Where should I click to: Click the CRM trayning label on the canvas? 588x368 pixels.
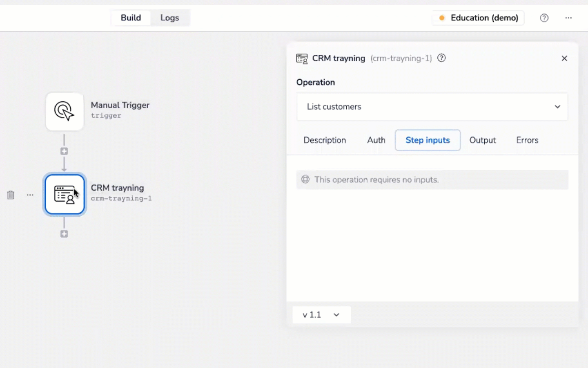[x=117, y=188]
